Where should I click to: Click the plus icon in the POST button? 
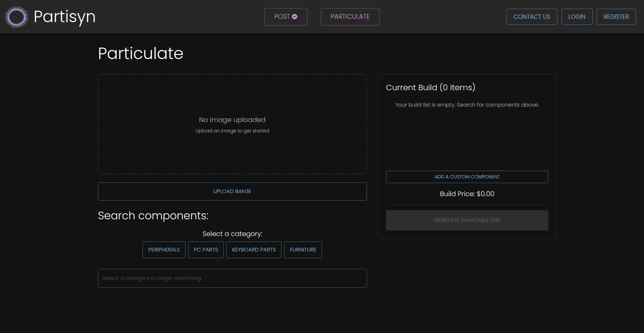point(294,17)
